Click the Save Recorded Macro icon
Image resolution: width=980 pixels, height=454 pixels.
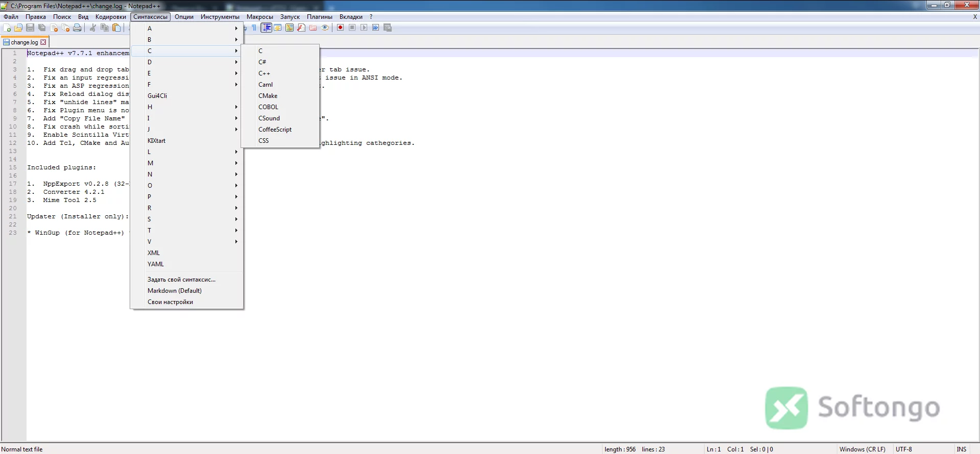point(387,28)
